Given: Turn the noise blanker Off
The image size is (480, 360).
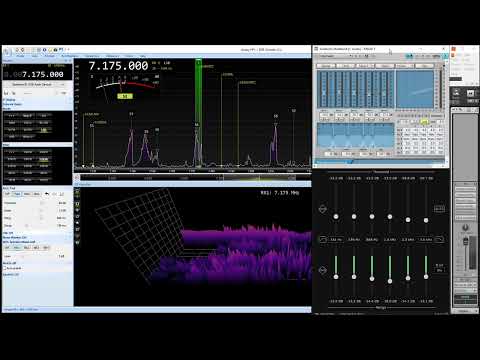Looking at the screenshot, I should (7, 248).
